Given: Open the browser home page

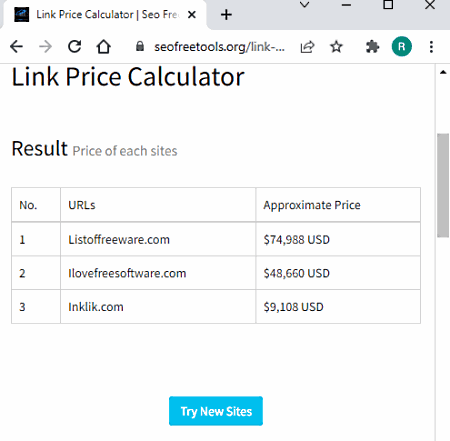Looking at the screenshot, I should [x=104, y=47].
